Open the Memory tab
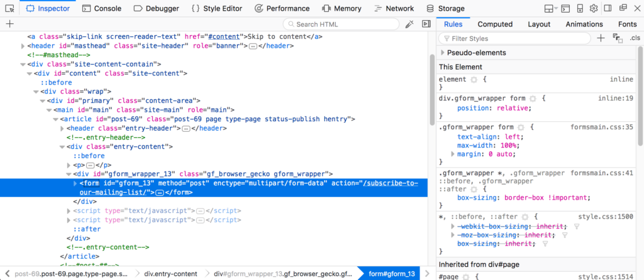This screenshot has width=644, height=280. [x=341, y=8]
